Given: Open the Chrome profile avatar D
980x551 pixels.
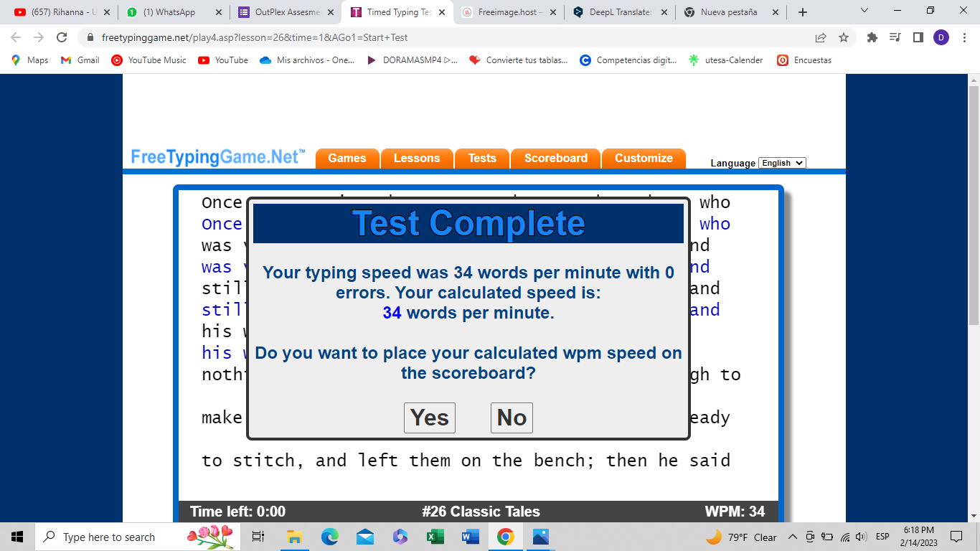Looking at the screenshot, I should pyautogui.click(x=941, y=37).
